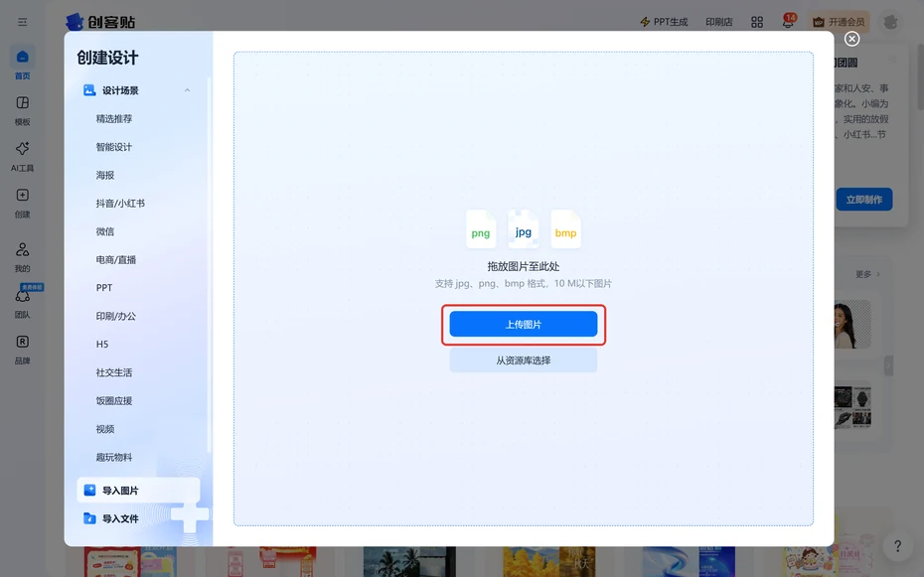This screenshot has width=924, height=577.
Task: Select 微信 category
Action: [105, 232]
